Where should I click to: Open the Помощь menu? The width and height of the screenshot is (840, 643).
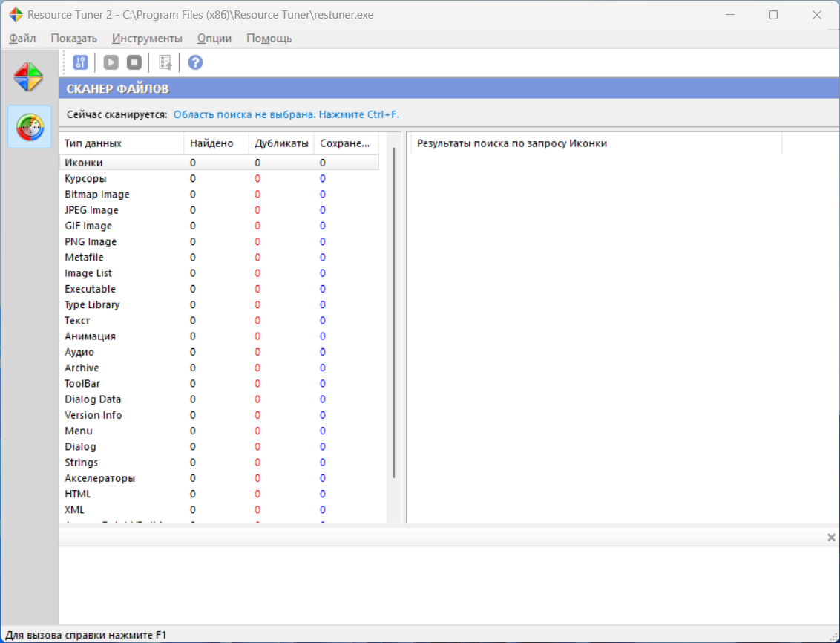coord(269,38)
